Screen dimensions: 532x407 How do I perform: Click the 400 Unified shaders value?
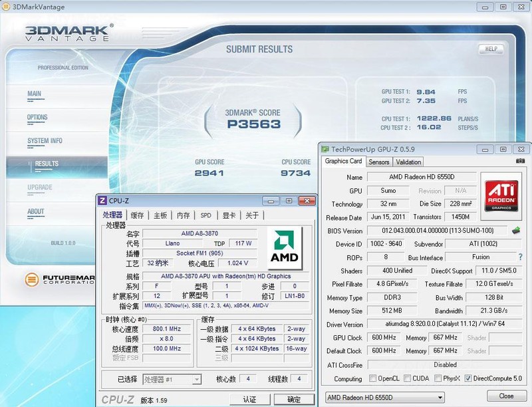coord(397,271)
